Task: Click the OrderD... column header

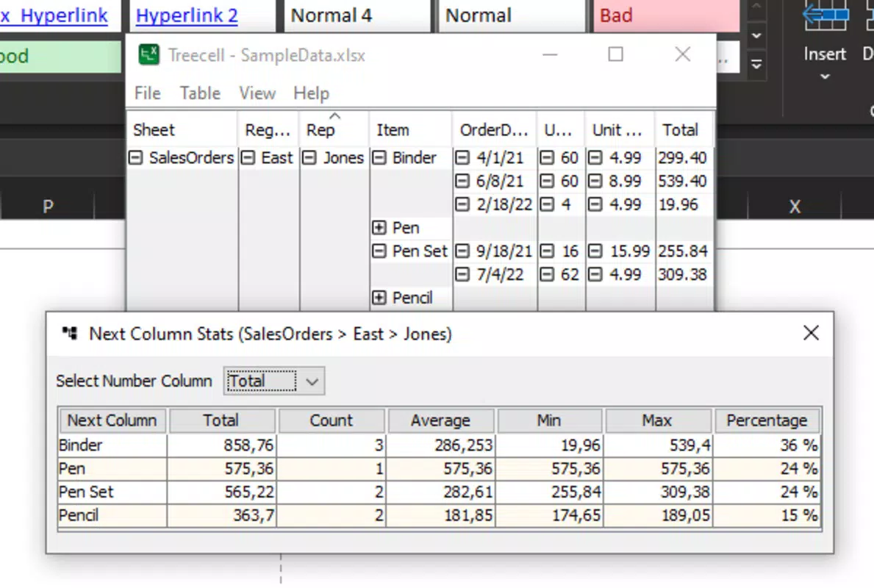Action: pyautogui.click(x=495, y=130)
